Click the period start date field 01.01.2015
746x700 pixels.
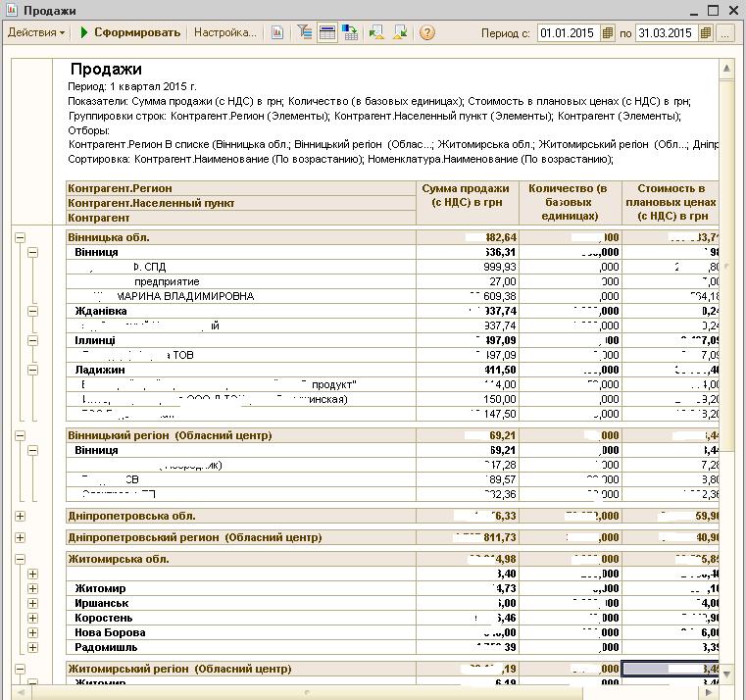568,33
